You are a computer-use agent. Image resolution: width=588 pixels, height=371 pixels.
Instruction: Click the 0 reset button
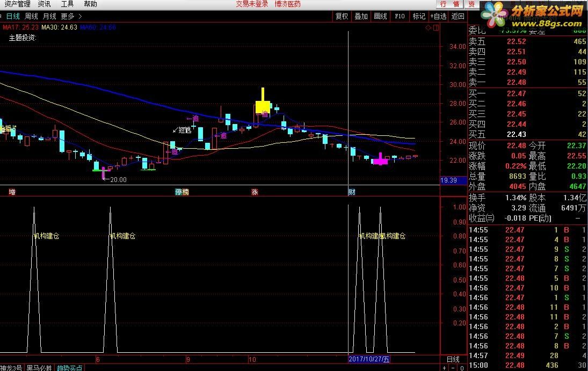click(462, 368)
